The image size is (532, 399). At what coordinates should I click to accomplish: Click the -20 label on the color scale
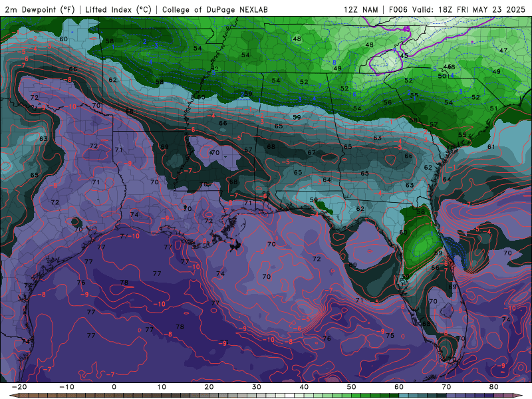click(19, 387)
